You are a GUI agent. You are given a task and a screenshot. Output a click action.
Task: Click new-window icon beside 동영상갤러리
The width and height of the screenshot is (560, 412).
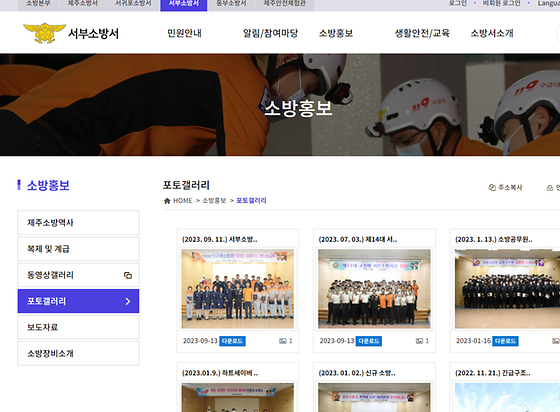[128, 275]
